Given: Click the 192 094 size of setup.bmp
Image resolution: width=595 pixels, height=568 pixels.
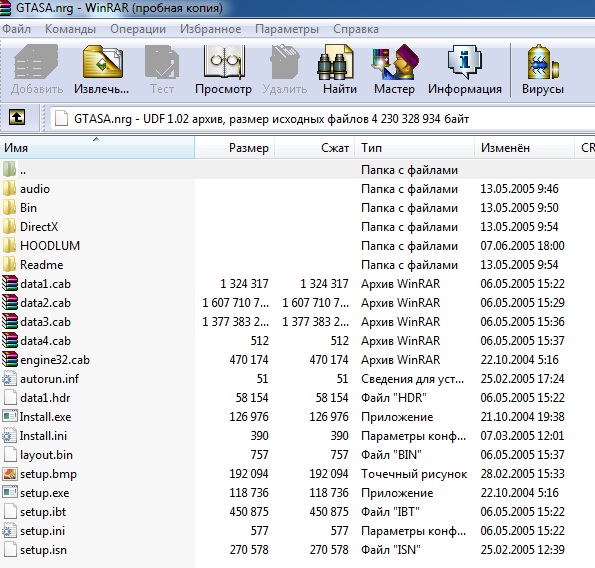Looking at the screenshot, I should click(x=249, y=474).
